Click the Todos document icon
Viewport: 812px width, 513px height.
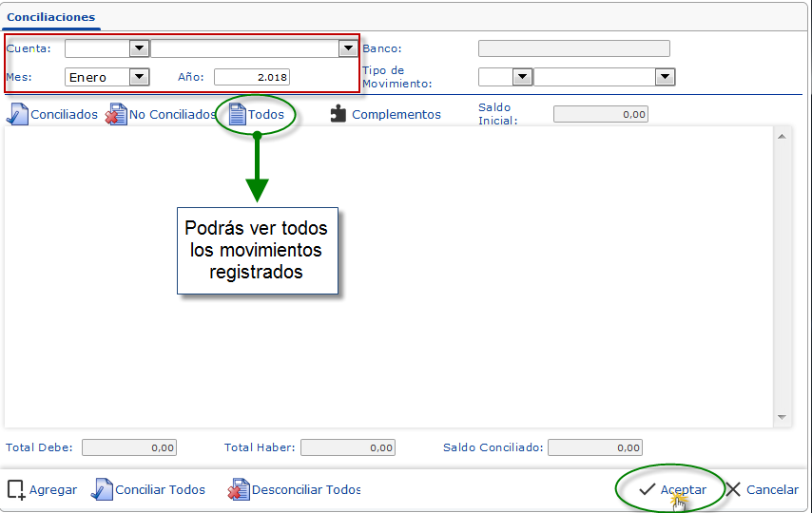click(x=237, y=114)
